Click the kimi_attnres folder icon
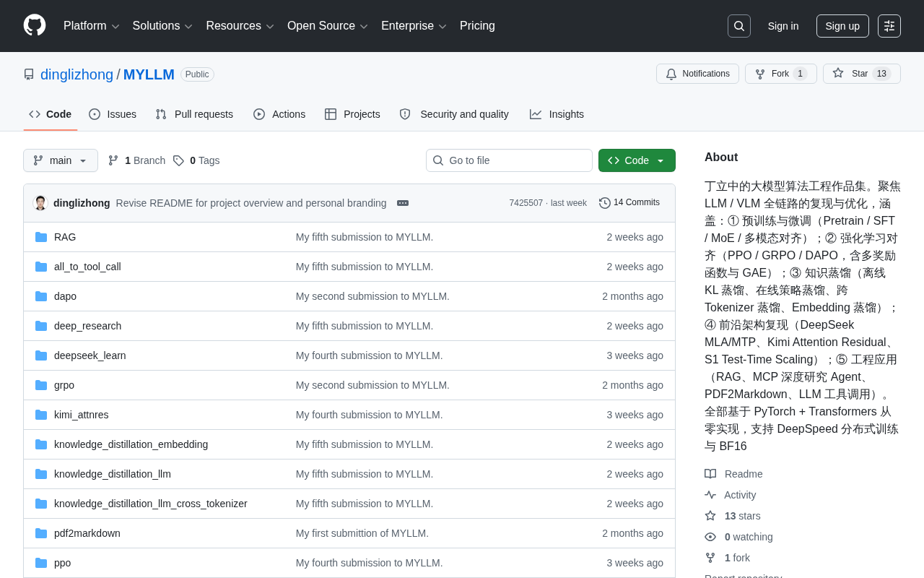 click(x=41, y=415)
